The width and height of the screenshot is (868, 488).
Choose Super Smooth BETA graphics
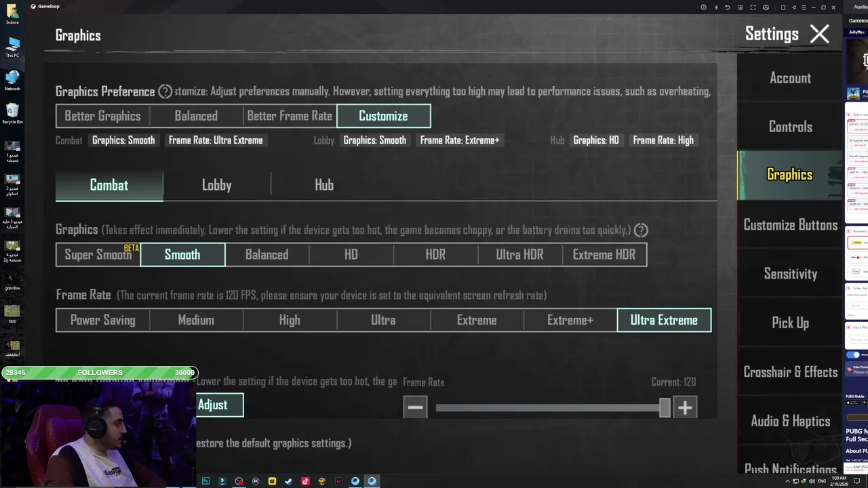(98, 255)
